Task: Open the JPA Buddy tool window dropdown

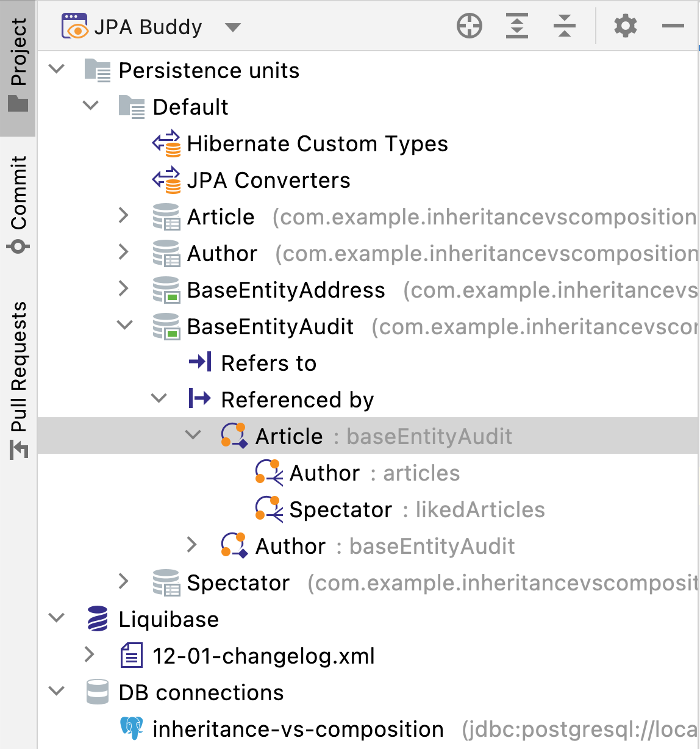Action: 233,27
